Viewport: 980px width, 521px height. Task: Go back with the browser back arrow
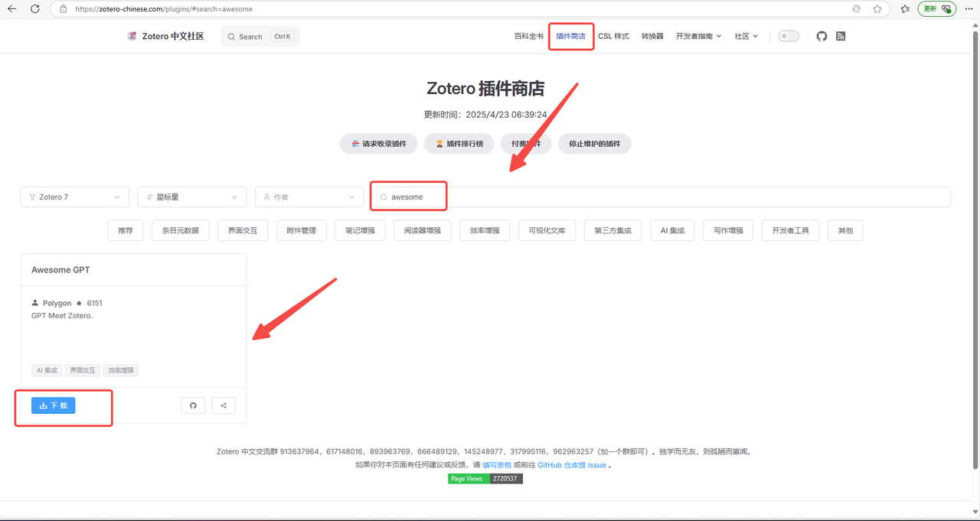12,9
